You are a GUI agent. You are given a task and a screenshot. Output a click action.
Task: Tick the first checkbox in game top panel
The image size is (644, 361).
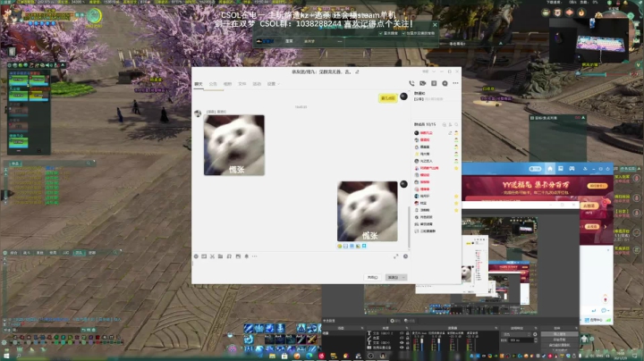(380, 33)
